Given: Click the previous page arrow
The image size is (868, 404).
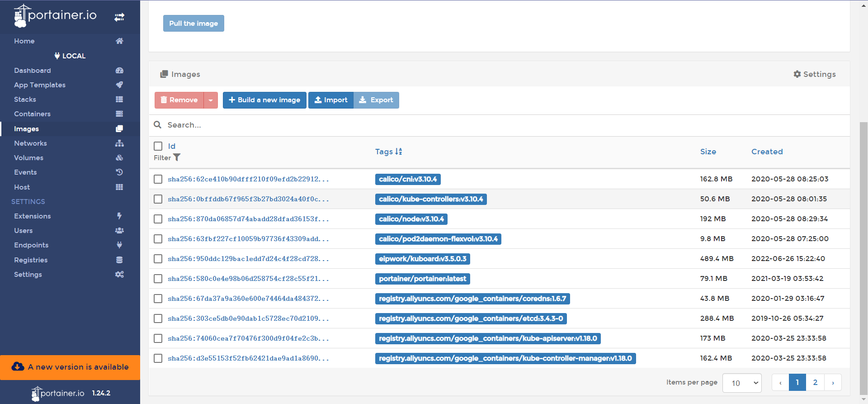Looking at the screenshot, I should coord(780,383).
